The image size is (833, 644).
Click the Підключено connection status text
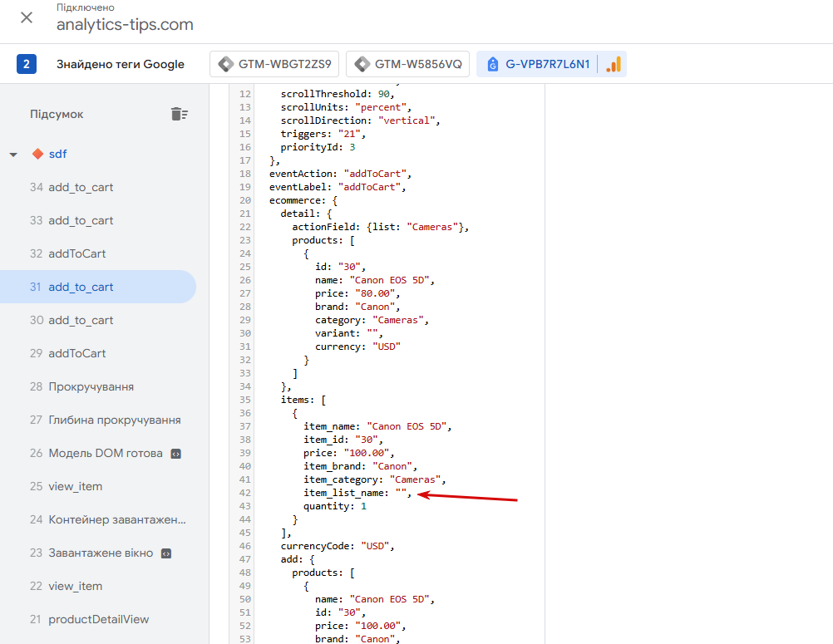pos(85,7)
